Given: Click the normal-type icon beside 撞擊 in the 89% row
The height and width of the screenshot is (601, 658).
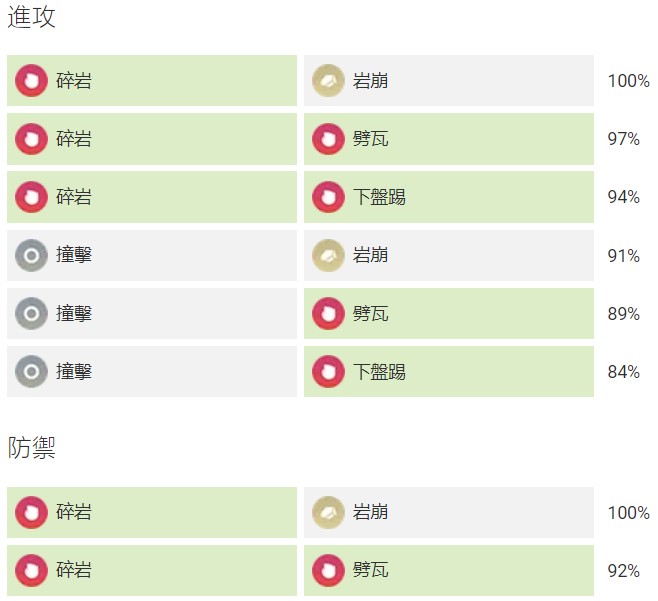Looking at the screenshot, I should click(31, 314).
